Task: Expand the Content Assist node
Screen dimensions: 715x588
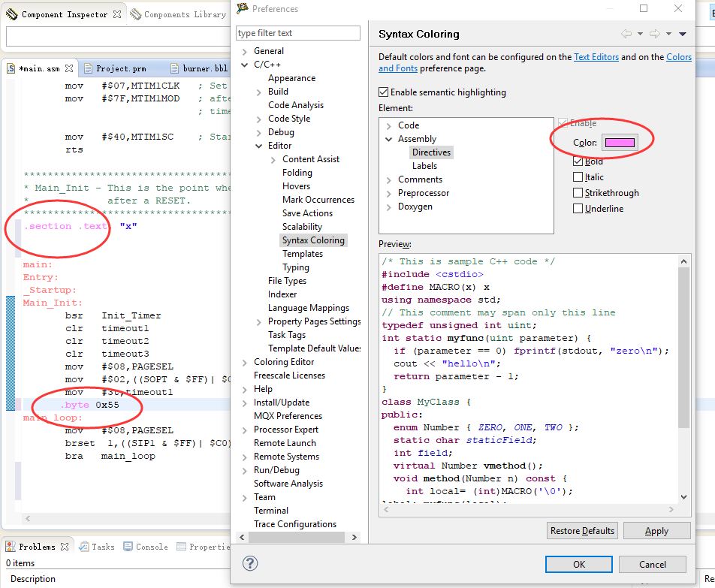Action: pos(273,159)
